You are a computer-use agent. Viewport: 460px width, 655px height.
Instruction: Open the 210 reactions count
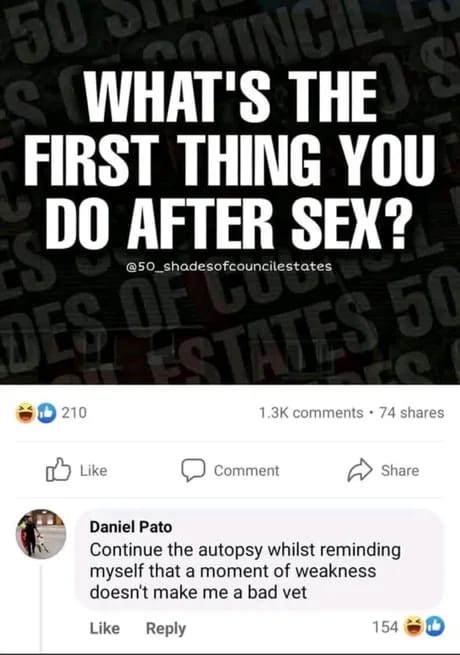click(x=74, y=413)
